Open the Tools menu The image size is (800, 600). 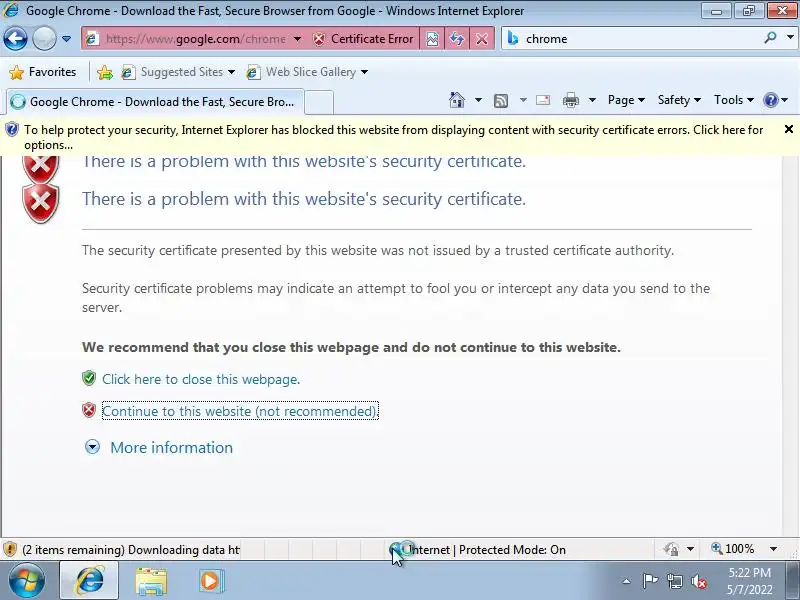734,100
